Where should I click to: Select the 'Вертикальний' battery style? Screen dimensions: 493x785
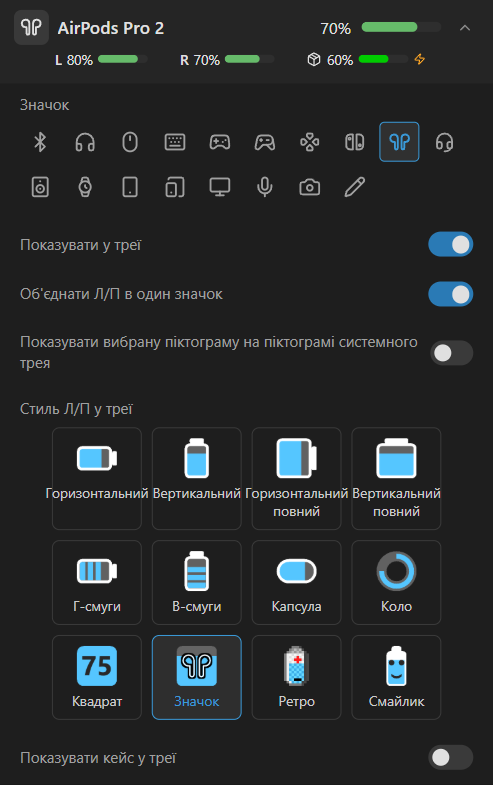point(197,479)
